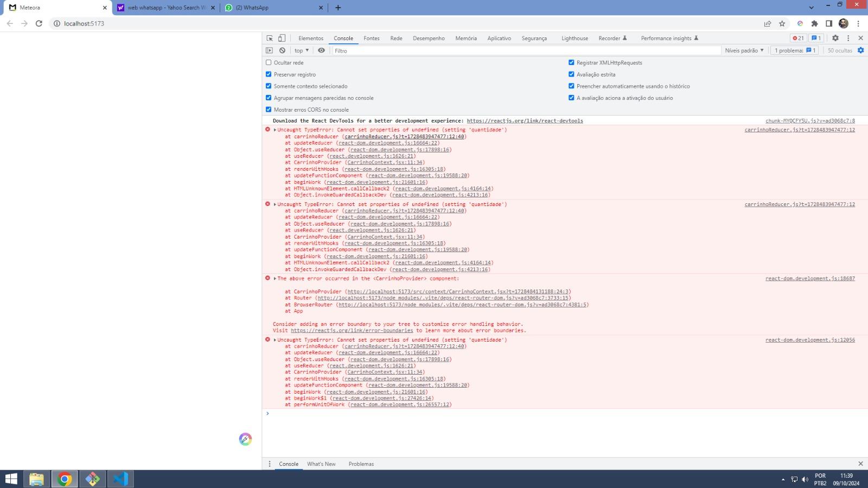Open Chrome three-dot menu

[x=858, y=23]
